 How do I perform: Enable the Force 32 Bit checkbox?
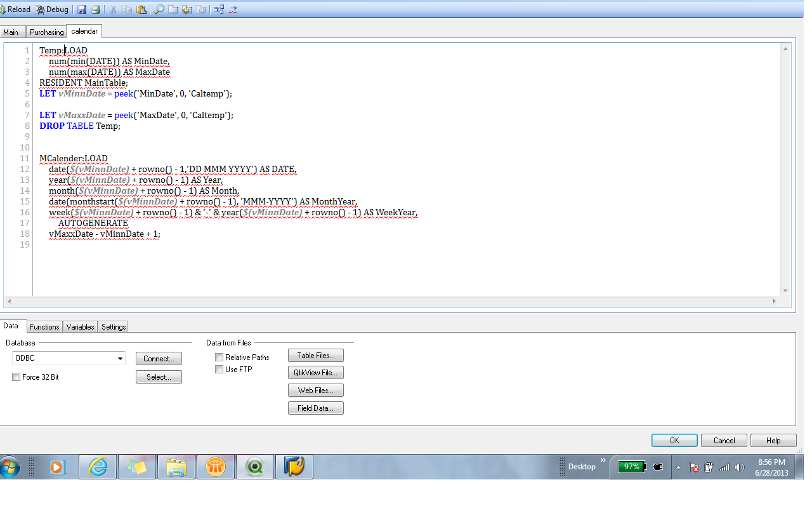point(16,377)
